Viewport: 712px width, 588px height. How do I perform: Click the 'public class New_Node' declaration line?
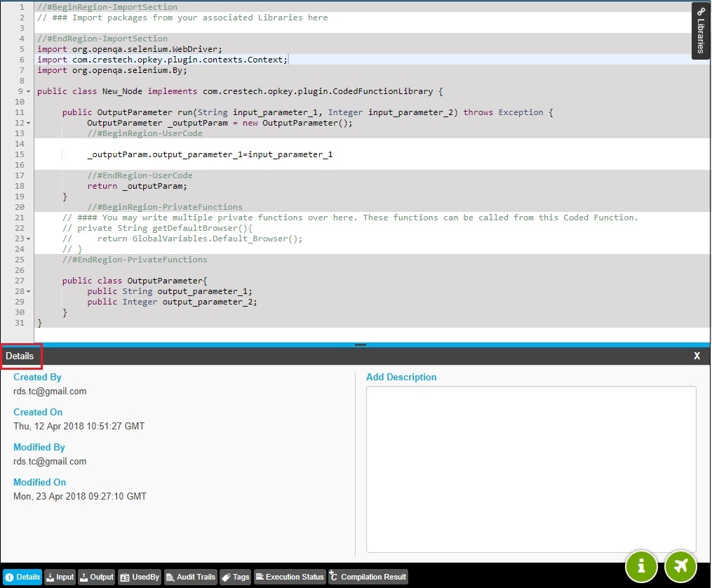click(240, 91)
